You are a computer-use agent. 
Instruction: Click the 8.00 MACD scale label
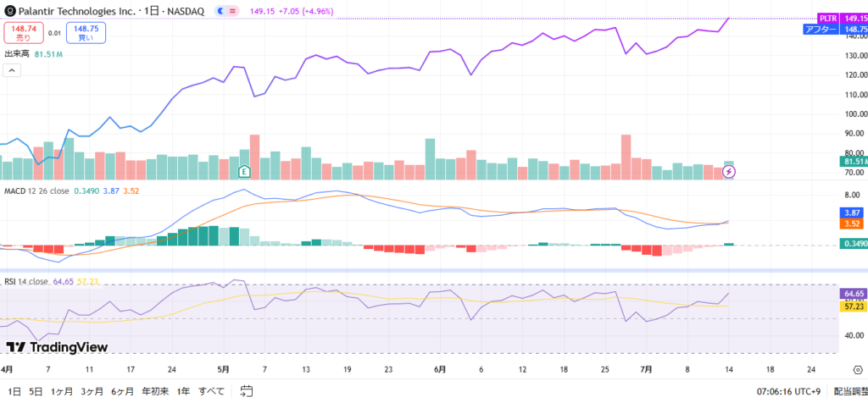click(x=851, y=195)
